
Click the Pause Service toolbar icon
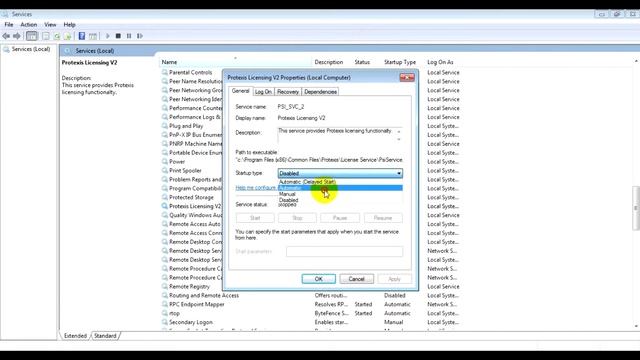(129, 36)
